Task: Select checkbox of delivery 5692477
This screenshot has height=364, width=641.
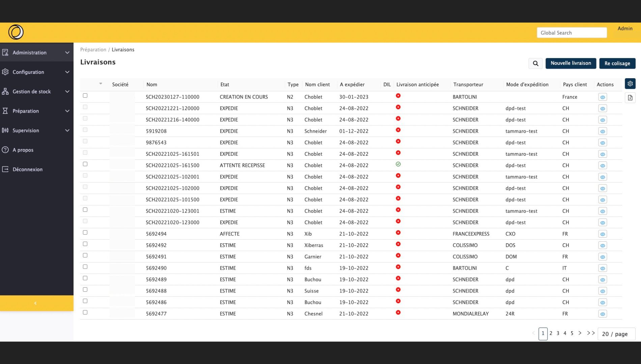Action: coord(85,312)
